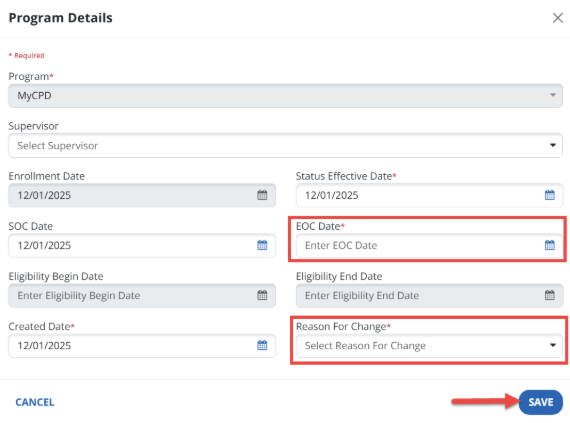Click the EOC Date label

320,226
